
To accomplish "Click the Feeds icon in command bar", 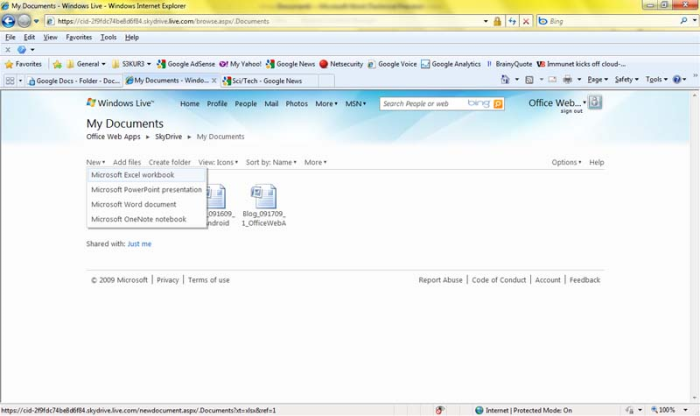I will click(x=529, y=79).
